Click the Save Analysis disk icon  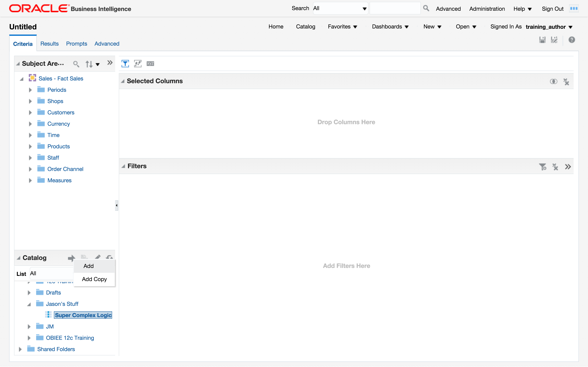pos(542,40)
